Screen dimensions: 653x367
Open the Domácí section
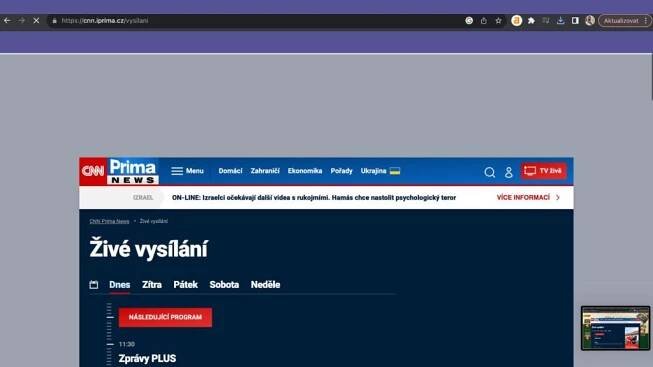230,171
